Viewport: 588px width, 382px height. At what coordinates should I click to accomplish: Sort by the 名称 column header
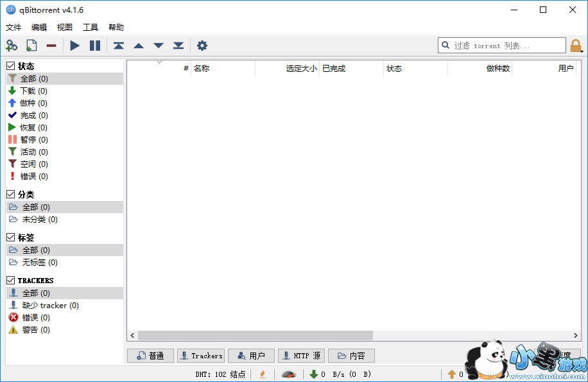(x=223, y=69)
